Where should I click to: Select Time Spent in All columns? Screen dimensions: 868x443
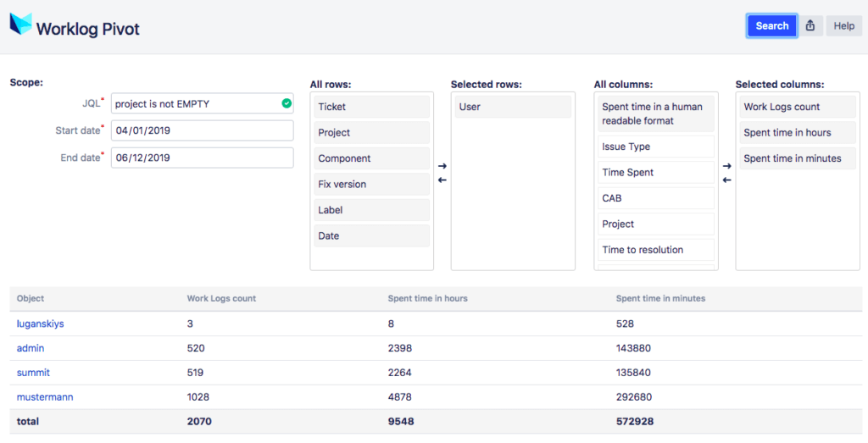click(656, 173)
